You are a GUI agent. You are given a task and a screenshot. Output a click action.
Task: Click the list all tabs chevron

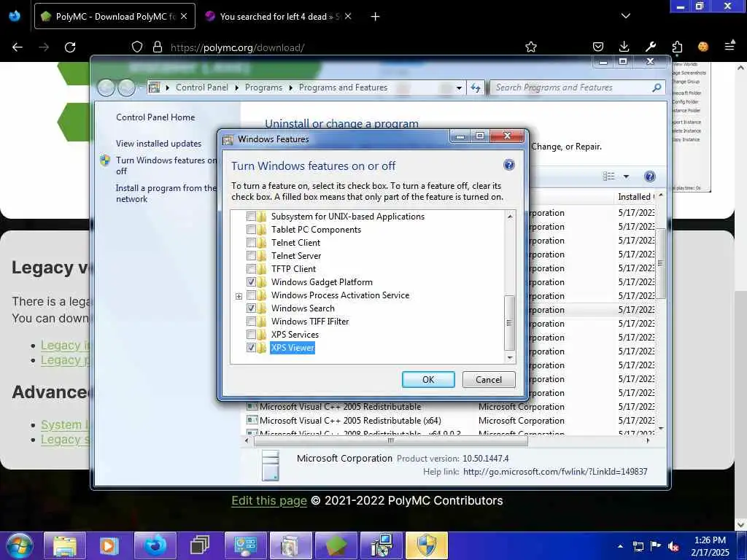(626, 16)
